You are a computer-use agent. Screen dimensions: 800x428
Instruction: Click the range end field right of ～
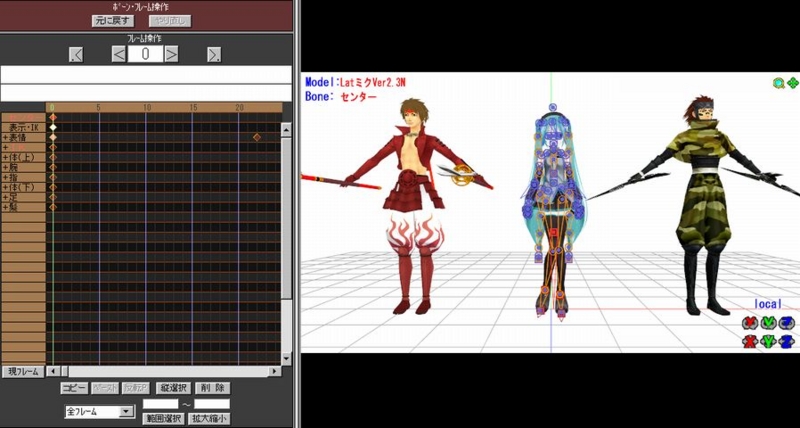pos(212,404)
